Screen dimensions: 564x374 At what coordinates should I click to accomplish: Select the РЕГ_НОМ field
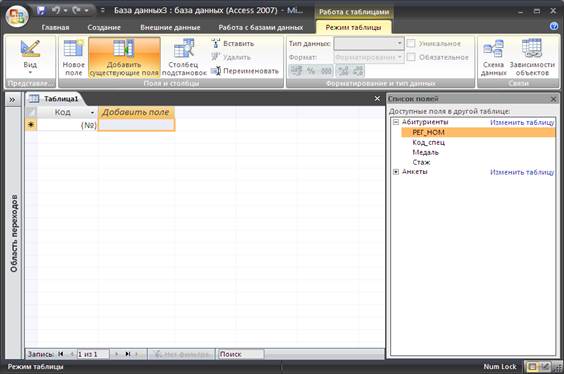(478, 132)
